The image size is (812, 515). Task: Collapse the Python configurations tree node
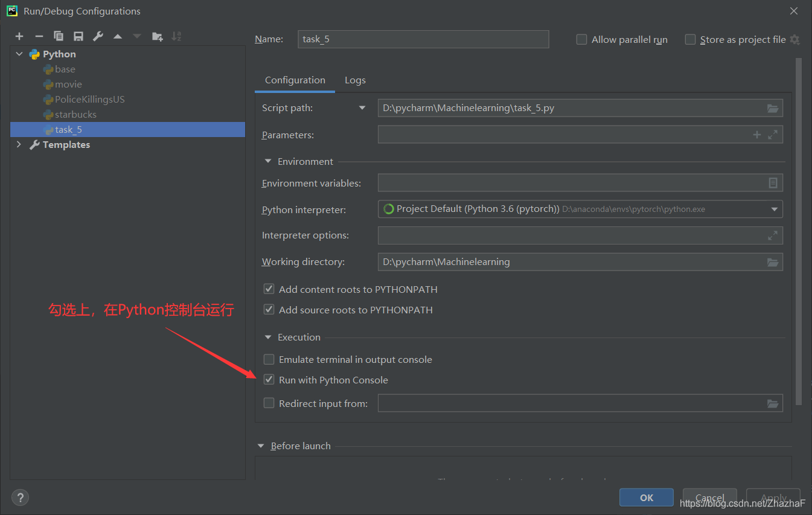tap(19, 54)
